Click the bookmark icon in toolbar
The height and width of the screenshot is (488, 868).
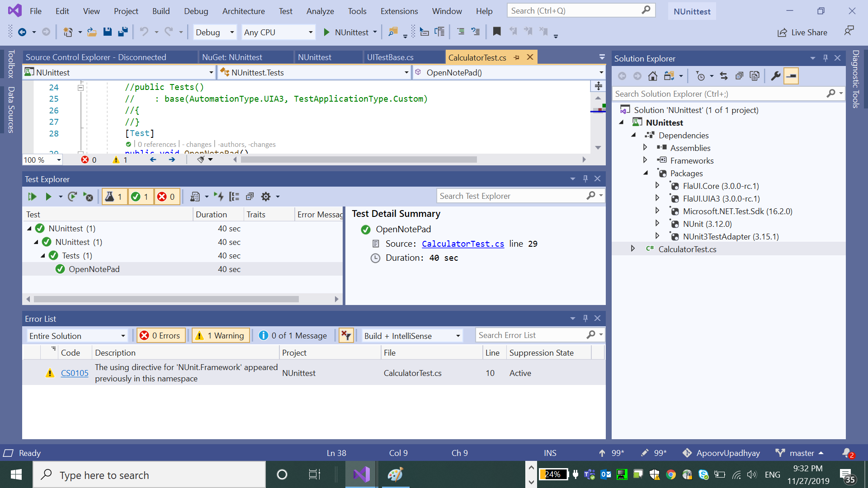point(497,32)
